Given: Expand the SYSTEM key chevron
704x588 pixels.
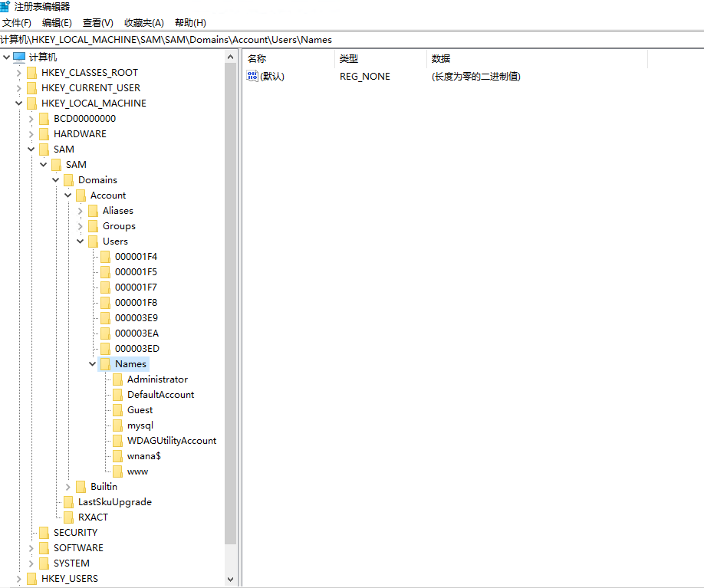Looking at the screenshot, I should pos(31,563).
